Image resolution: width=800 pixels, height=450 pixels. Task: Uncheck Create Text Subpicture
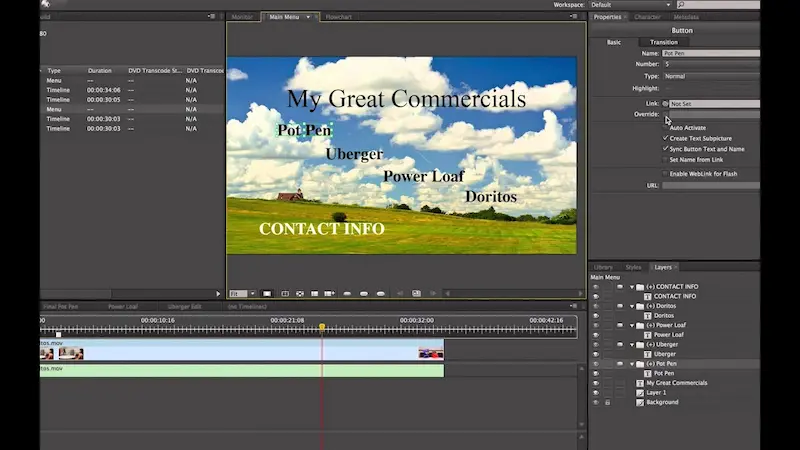point(665,138)
